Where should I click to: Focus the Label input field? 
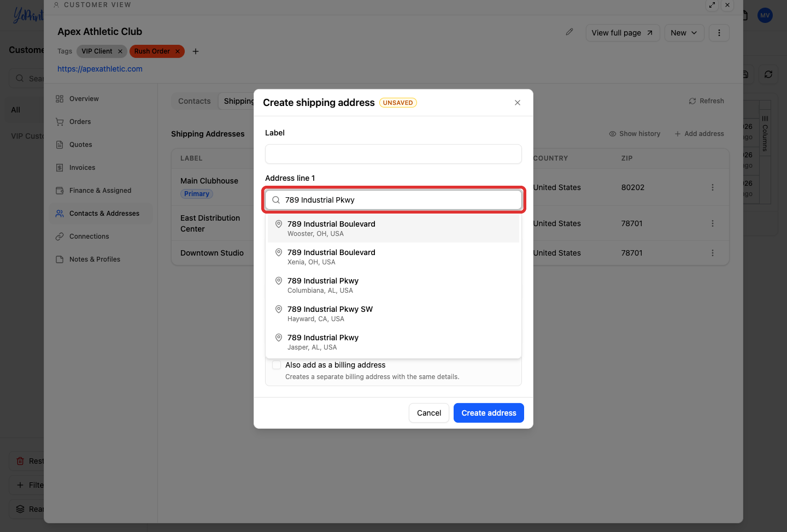pyautogui.click(x=393, y=154)
